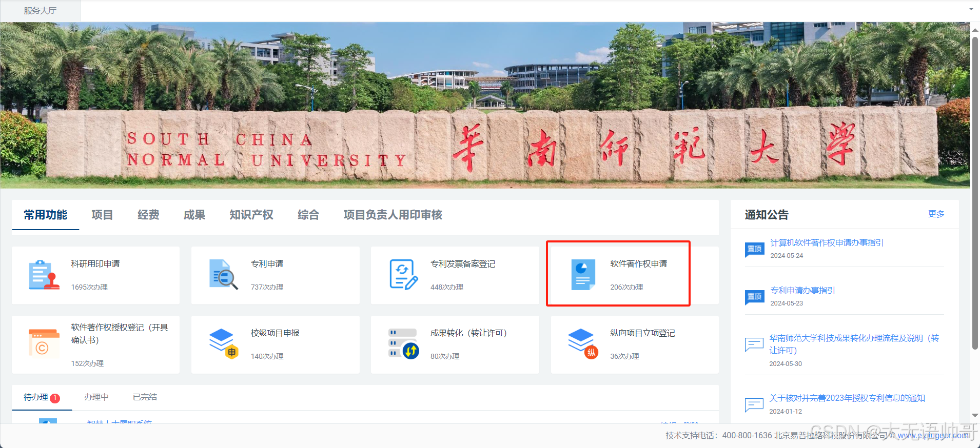980x448 pixels.
Task: Click the 1695次办理 count text
Action: click(x=89, y=287)
